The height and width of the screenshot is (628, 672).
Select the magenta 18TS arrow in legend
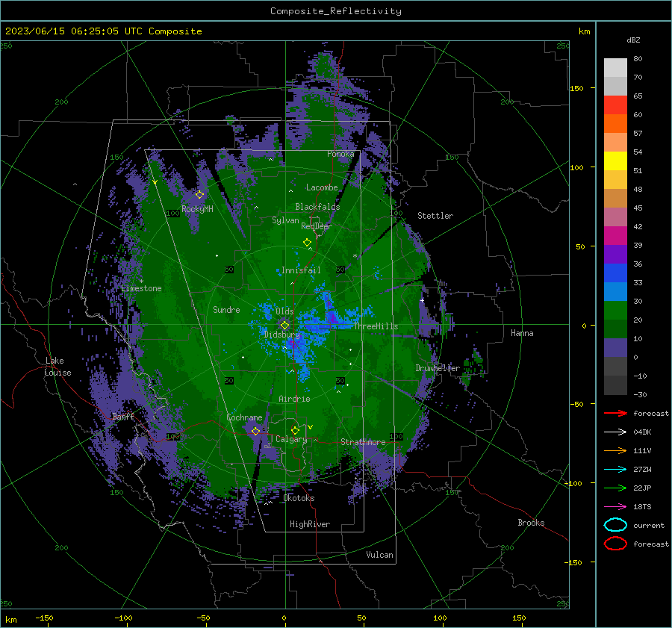tap(615, 507)
